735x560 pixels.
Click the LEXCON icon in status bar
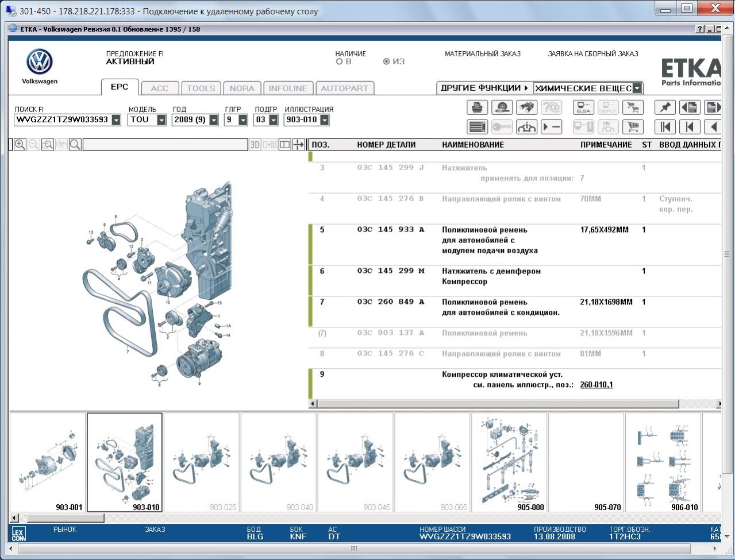pos(18,535)
